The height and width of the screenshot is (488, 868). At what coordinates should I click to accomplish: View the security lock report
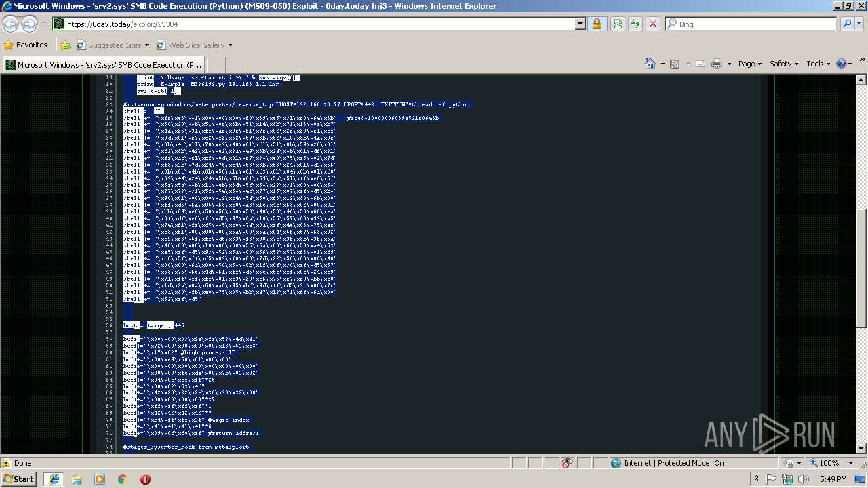pos(597,24)
